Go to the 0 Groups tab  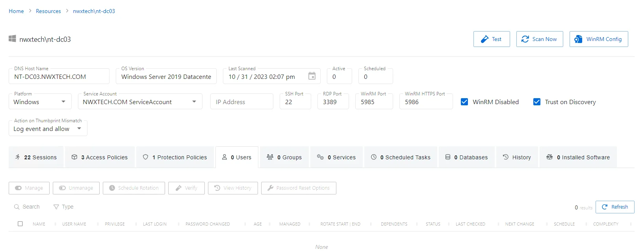point(284,157)
